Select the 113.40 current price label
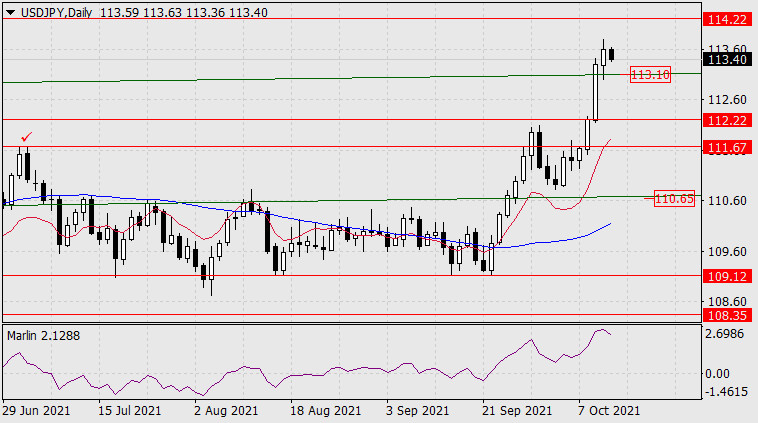758x423 pixels. pos(727,59)
